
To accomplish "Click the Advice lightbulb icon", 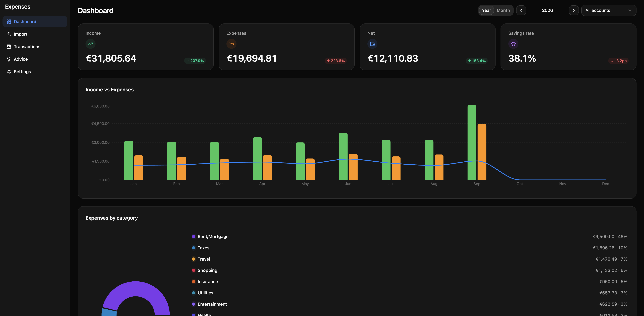I will click(x=9, y=59).
